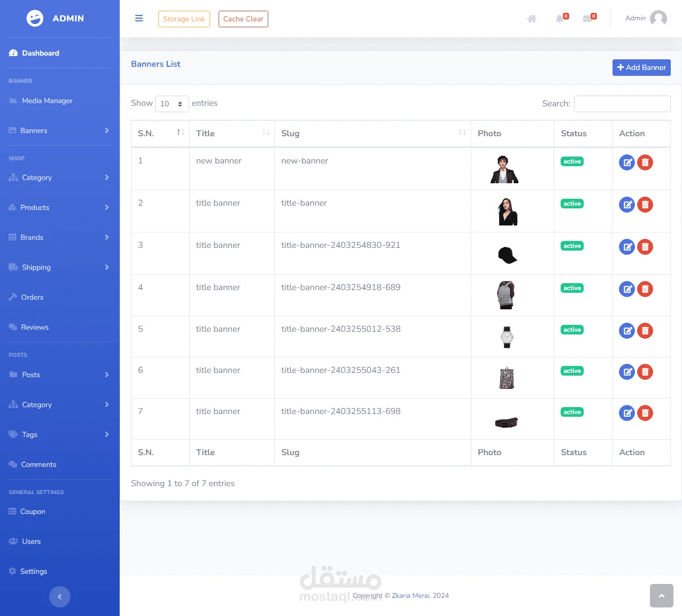
Task: Click the Admin user avatar
Action: point(658,18)
